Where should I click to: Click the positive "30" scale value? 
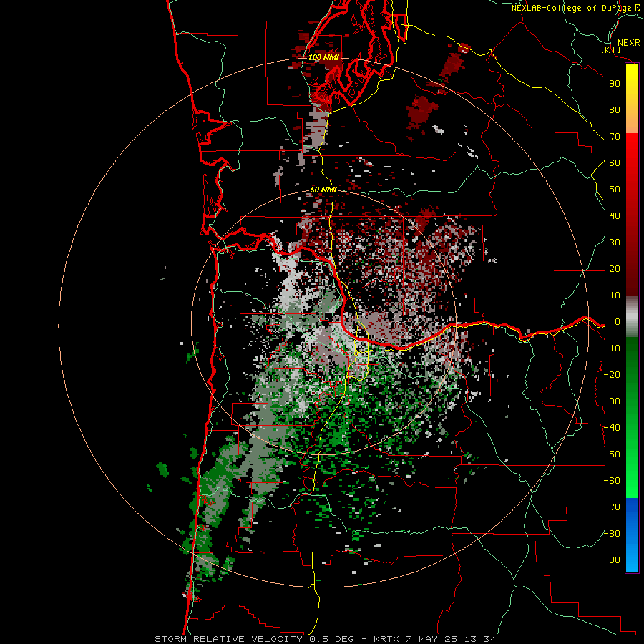[615, 243]
